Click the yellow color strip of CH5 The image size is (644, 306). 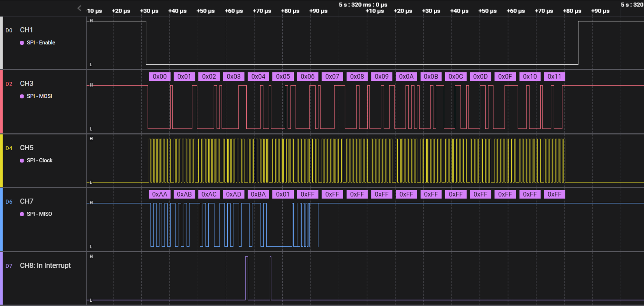point(1,160)
